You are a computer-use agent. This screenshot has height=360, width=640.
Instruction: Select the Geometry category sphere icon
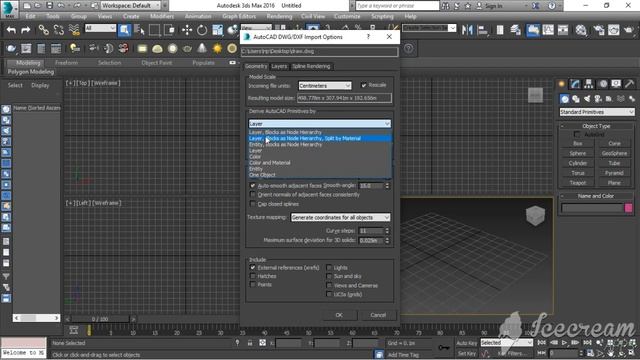[x=564, y=99]
